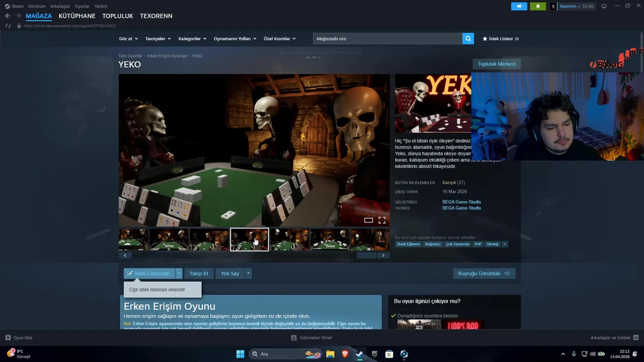Open BEGA Game Studio developer link
This screenshot has width=644, height=362.
pos(461,202)
